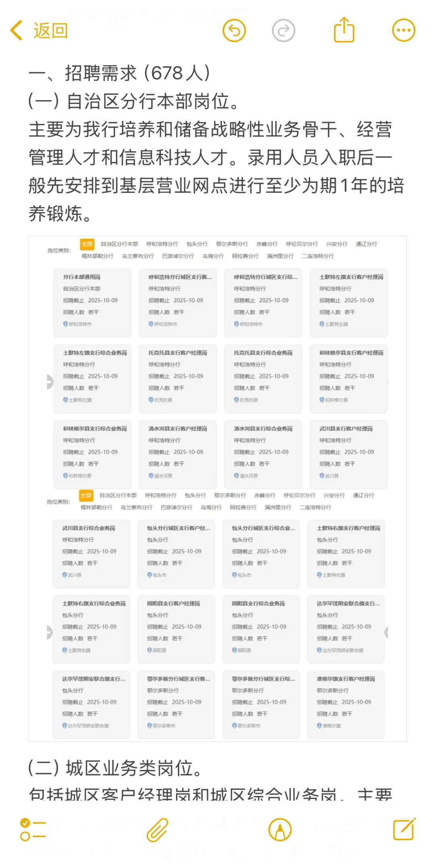Tap the 托克托县支行客户经理岗 card title

[178, 353]
